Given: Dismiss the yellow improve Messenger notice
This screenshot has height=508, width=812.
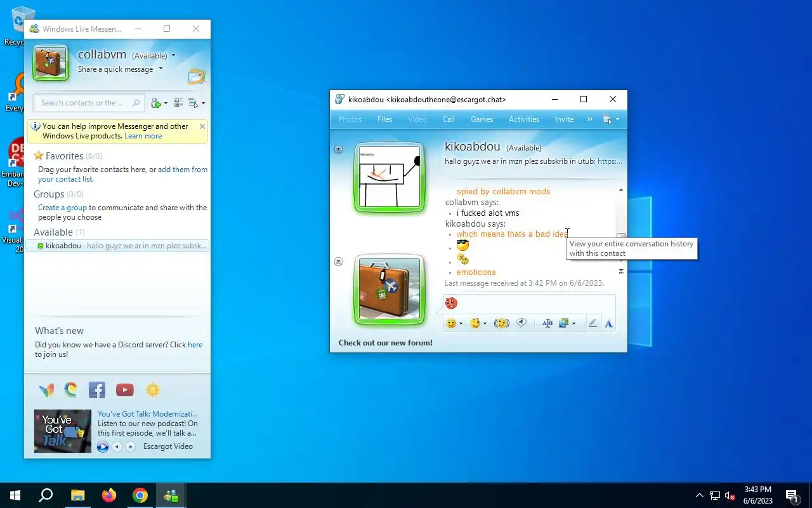Looking at the screenshot, I should 202,126.
